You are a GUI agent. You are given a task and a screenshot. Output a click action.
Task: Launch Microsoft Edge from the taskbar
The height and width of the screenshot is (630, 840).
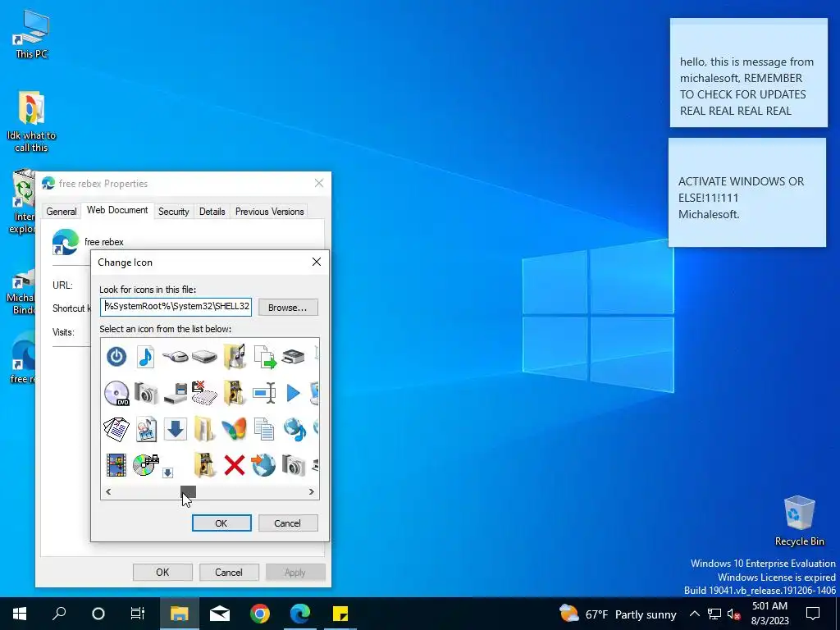(x=300, y=614)
